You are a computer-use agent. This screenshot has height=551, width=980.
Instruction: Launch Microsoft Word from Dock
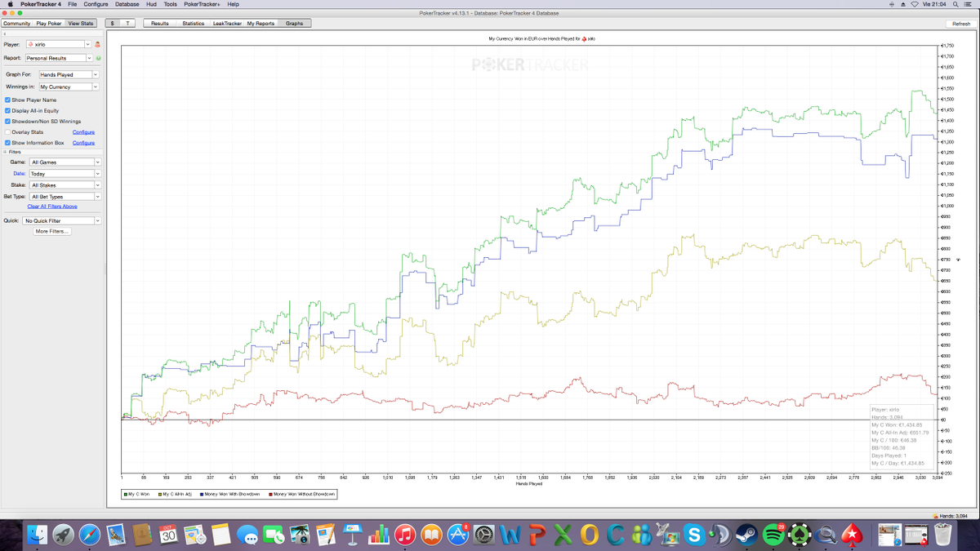click(x=511, y=535)
